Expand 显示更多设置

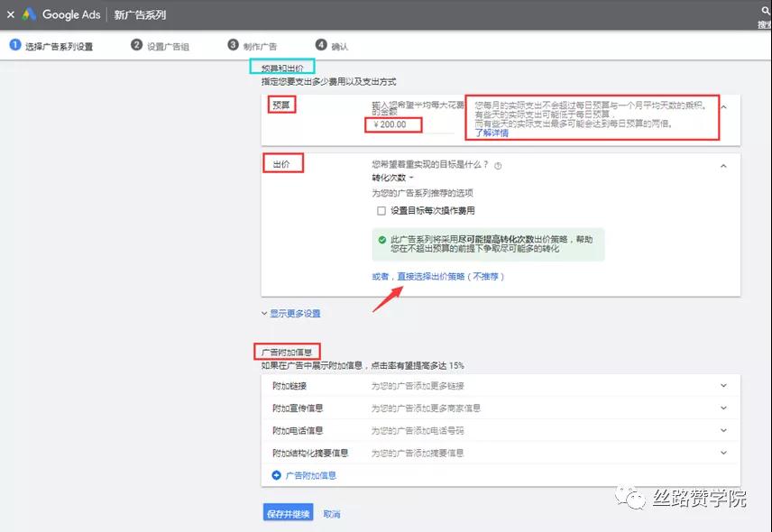coord(291,314)
